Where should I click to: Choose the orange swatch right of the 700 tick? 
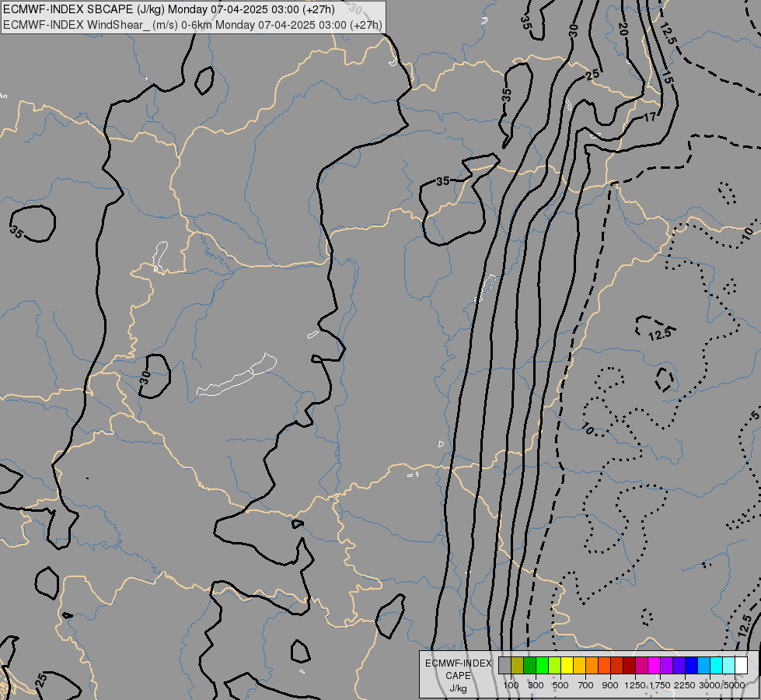point(592,666)
